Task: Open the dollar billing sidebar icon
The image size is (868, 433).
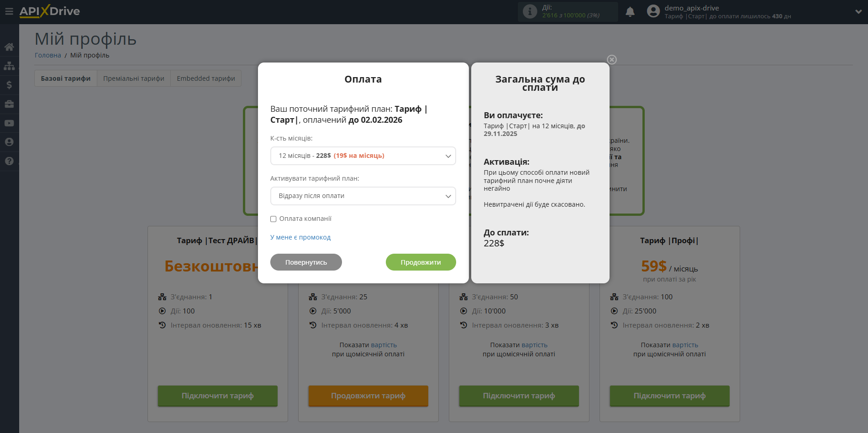Action: pyautogui.click(x=9, y=85)
